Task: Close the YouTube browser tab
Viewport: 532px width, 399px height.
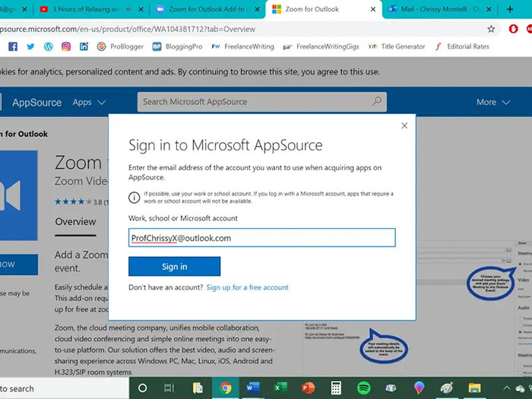Action: coord(141,9)
